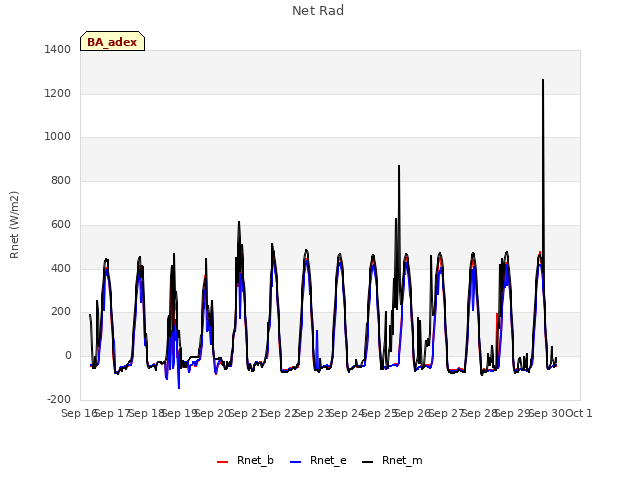Click the Net Rad chart title
The height and width of the screenshot is (480, 640).
click(x=318, y=11)
